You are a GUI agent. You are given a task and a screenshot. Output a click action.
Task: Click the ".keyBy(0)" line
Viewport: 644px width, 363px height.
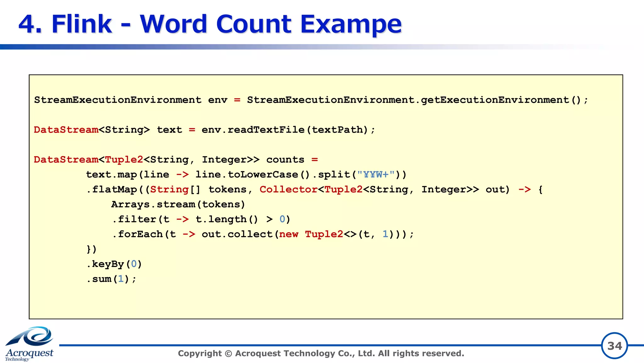tap(114, 264)
